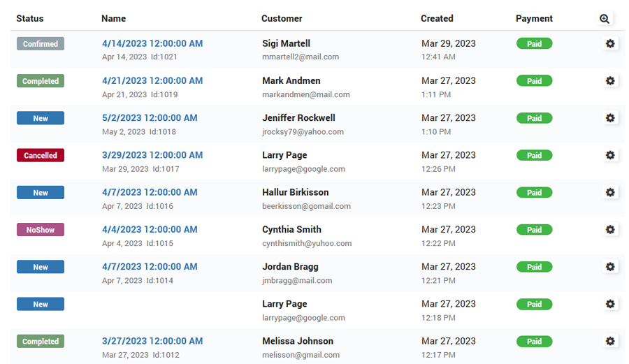
Task: Click gear icon for Jeniffer Rockwell row
Action: click(610, 118)
